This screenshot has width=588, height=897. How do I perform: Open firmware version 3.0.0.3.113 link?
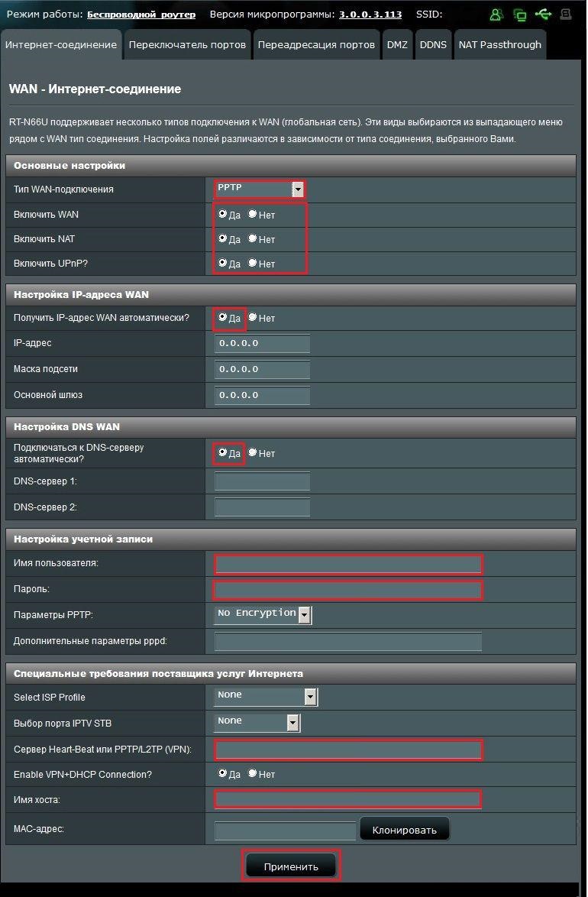[x=370, y=15]
